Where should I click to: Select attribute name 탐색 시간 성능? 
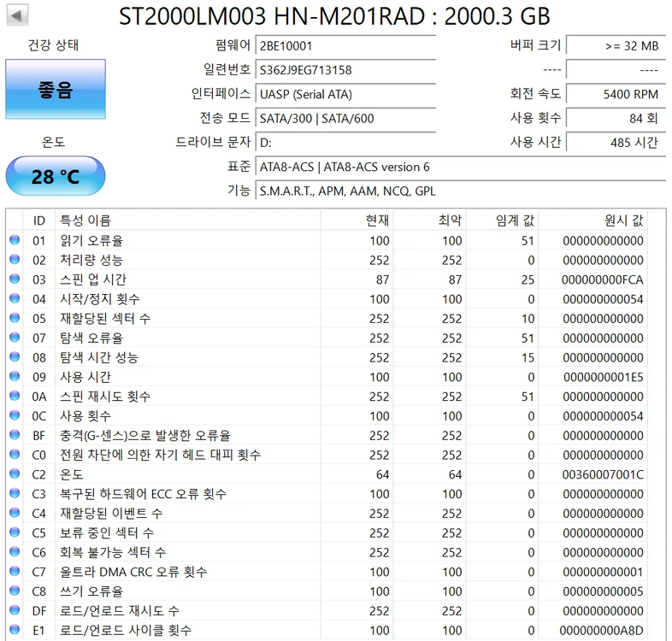coord(99,357)
